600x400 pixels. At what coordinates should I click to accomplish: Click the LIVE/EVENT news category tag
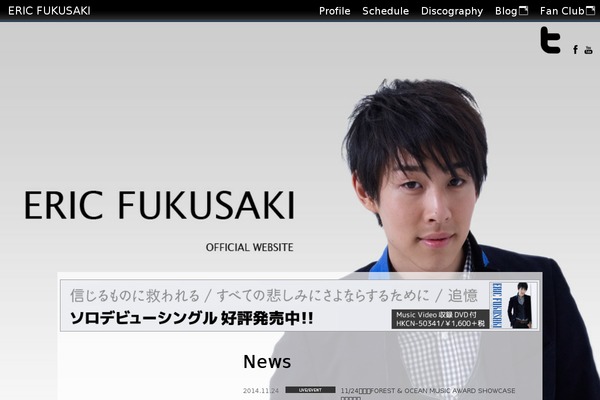[310, 390]
